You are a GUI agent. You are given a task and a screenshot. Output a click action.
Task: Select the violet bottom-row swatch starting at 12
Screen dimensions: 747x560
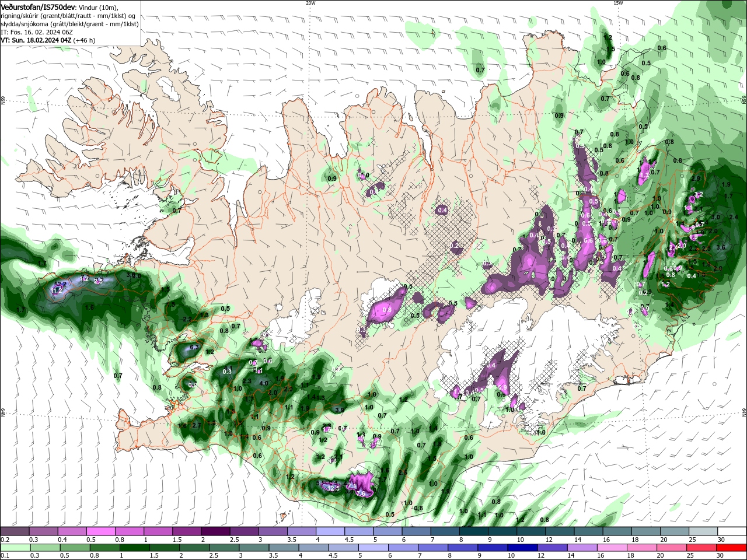552,548
